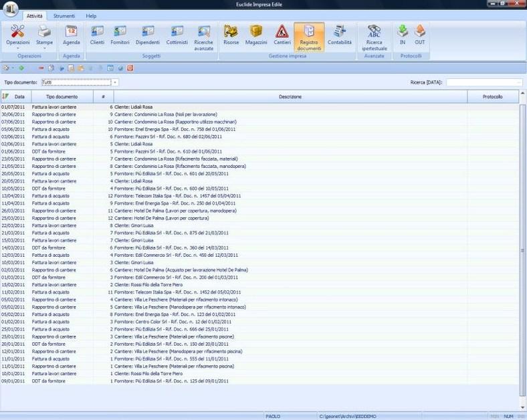Viewport: 527px width, 420px height.
Task: Open the Agenda calendar
Action: point(71,35)
